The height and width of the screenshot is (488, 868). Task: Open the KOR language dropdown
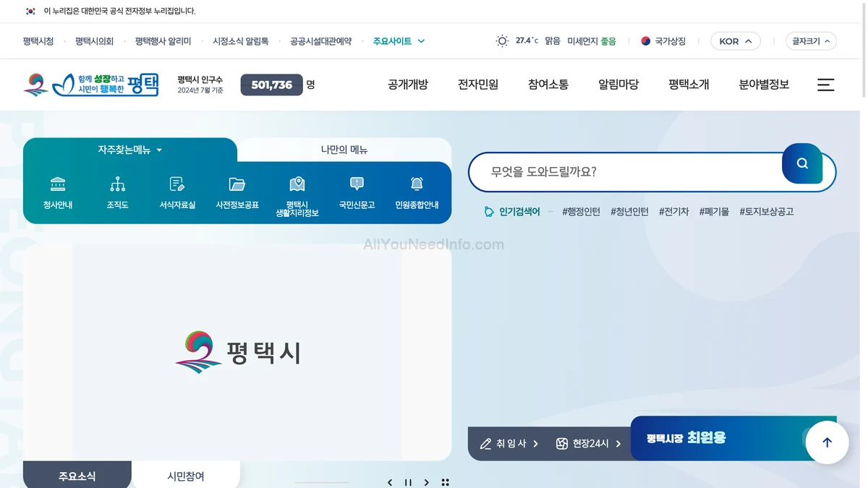click(735, 41)
